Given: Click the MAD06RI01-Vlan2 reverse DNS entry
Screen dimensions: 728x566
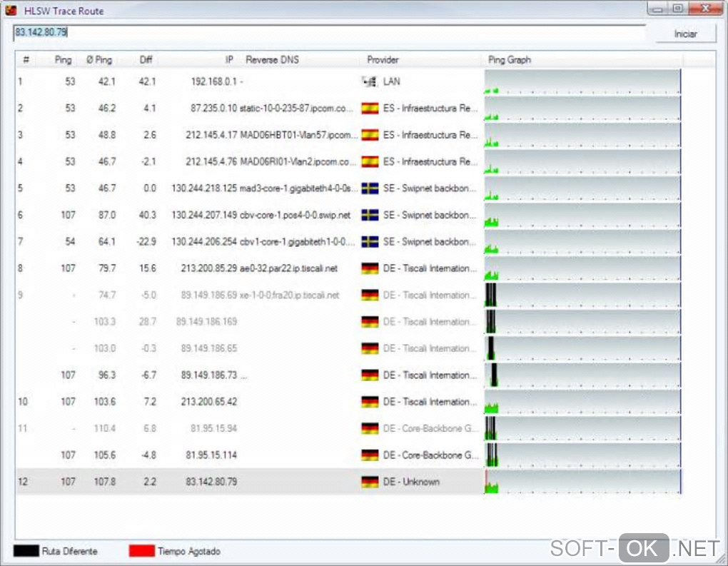Looking at the screenshot, I should tap(297, 161).
